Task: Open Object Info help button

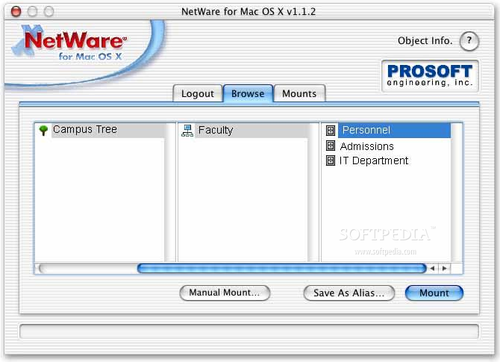Action: click(x=469, y=41)
